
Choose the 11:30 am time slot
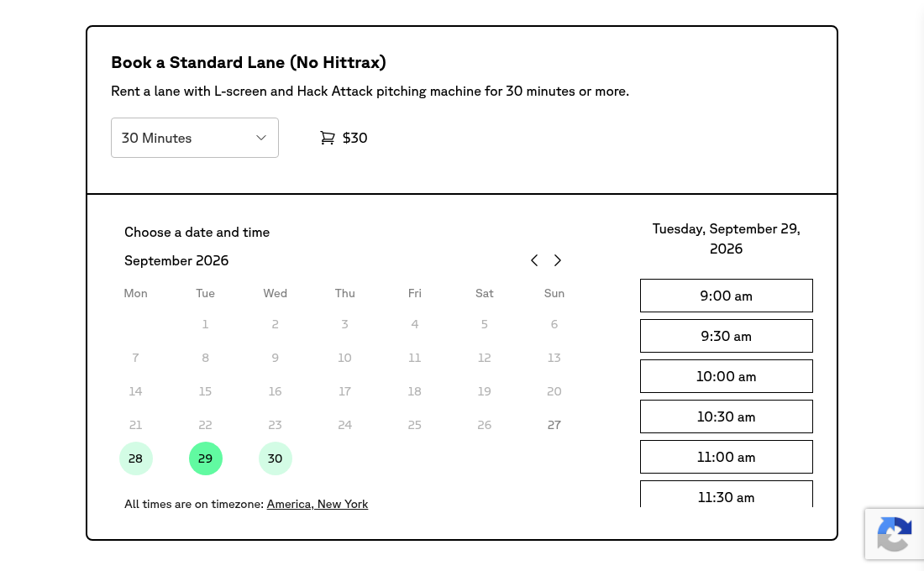(x=726, y=494)
